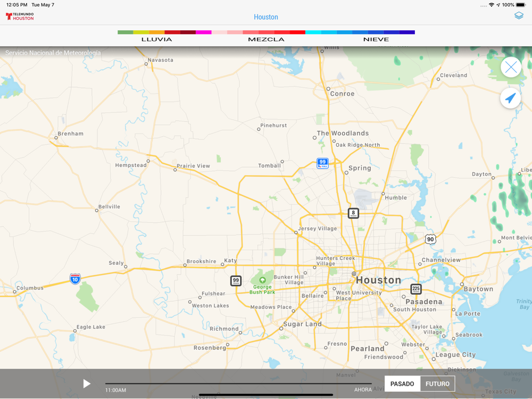Click the Katy city label
The height and width of the screenshot is (399, 532).
click(230, 261)
